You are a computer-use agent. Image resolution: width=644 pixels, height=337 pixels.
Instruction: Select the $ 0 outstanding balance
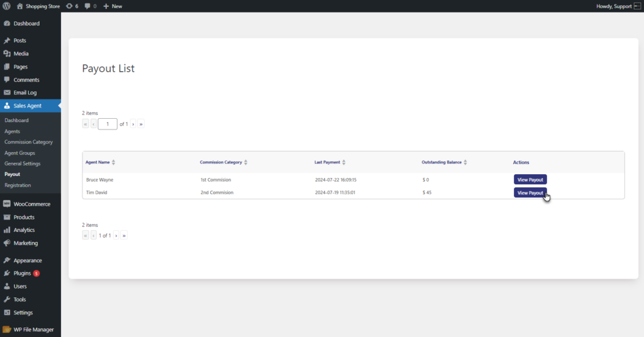coord(426,180)
